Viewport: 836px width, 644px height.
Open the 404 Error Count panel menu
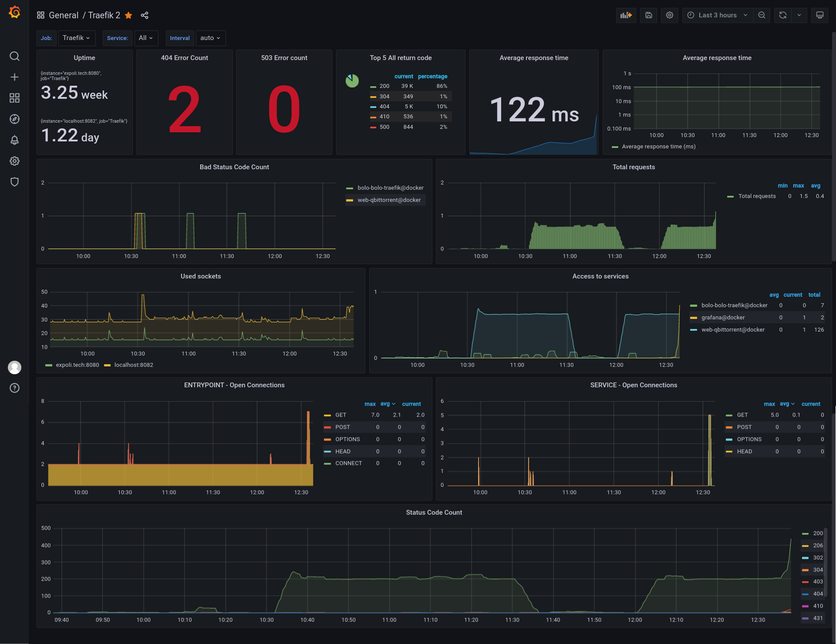click(x=185, y=58)
